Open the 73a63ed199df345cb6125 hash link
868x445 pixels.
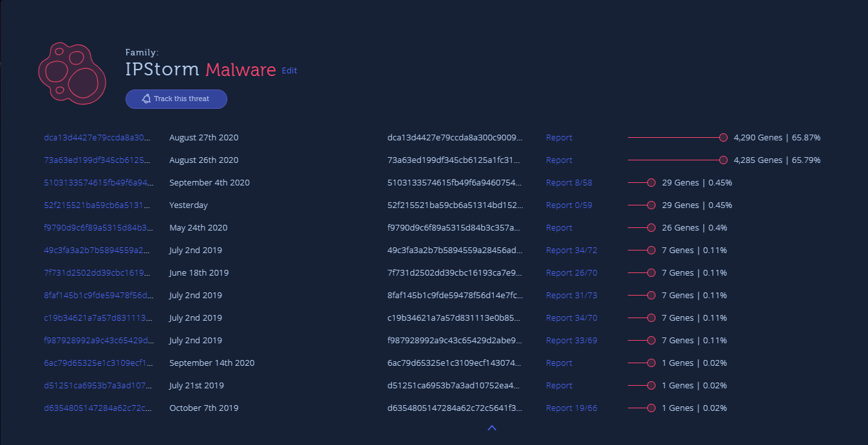pyautogui.click(x=98, y=160)
